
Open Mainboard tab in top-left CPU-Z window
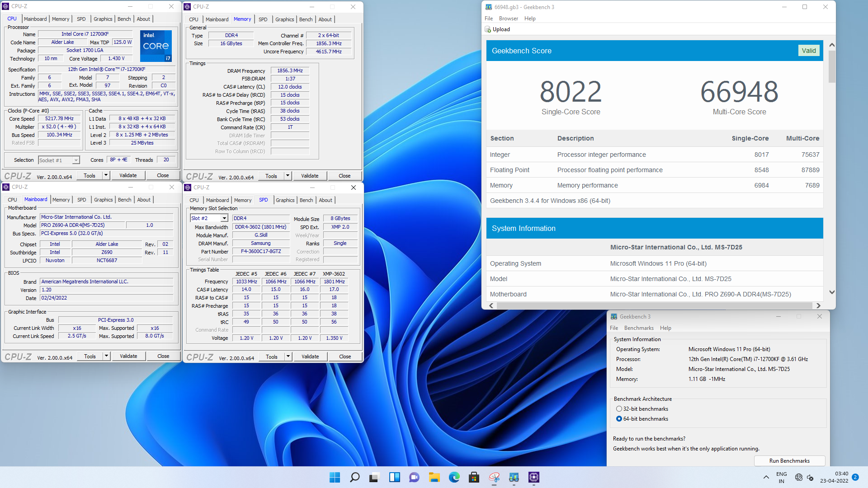pyautogui.click(x=35, y=19)
